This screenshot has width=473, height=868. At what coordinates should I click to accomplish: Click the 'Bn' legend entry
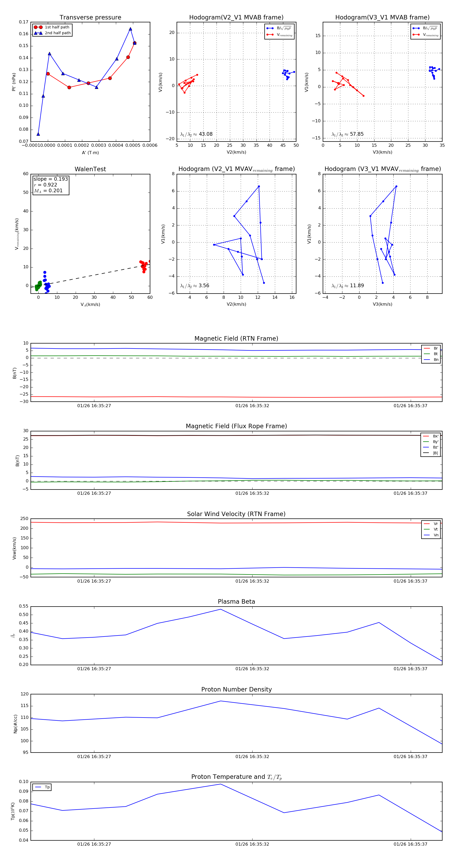pos(431,360)
